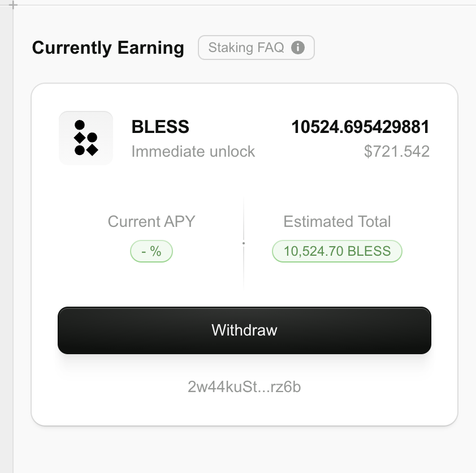The width and height of the screenshot is (476, 473).
Task: Click the divider dot between APY and Total
Action: point(244,243)
